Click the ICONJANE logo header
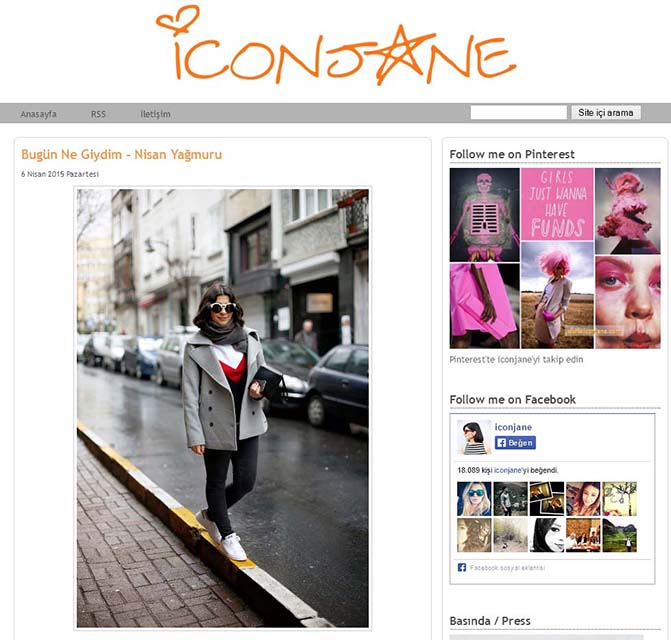 336,45
